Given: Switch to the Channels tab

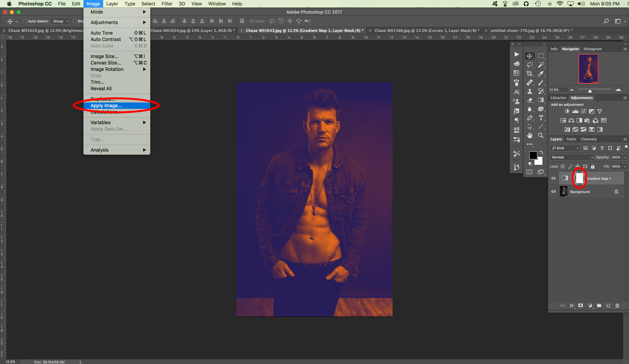Looking at the screenshot, I should tap(589, 139).
